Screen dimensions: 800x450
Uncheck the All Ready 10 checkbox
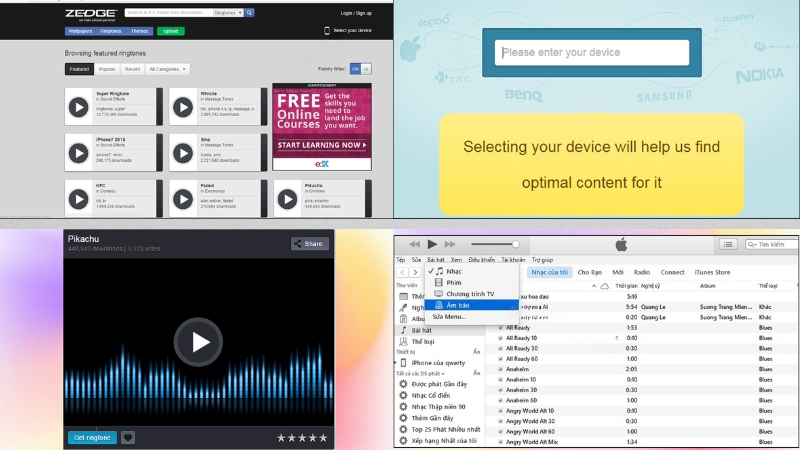(x=501, y=338)
